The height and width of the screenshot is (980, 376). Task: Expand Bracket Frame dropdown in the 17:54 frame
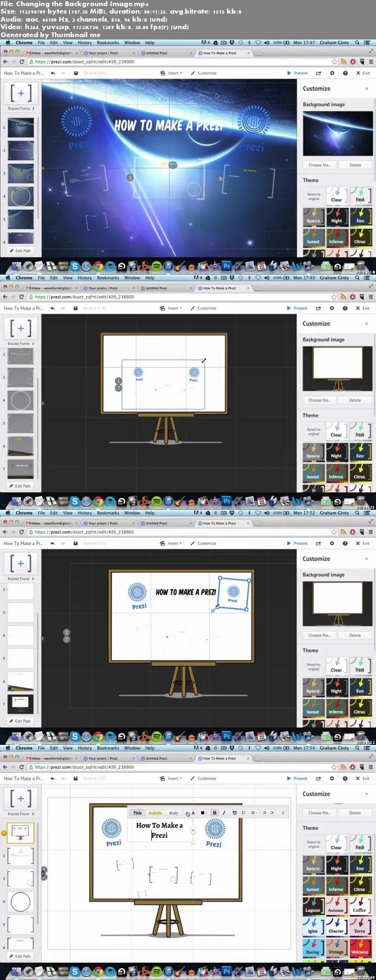tap(21, 814)
